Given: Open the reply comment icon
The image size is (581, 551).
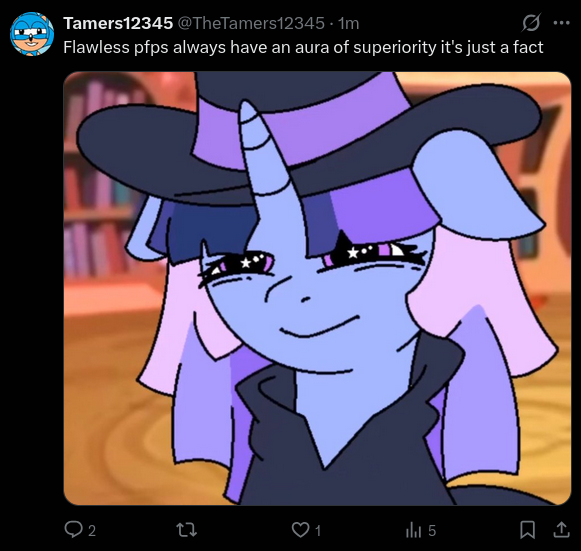Looking at the screenshot, I should [73, 530].
